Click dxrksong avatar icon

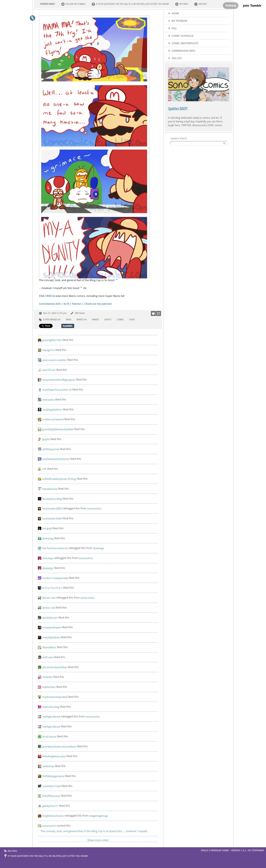click(39, 538)
